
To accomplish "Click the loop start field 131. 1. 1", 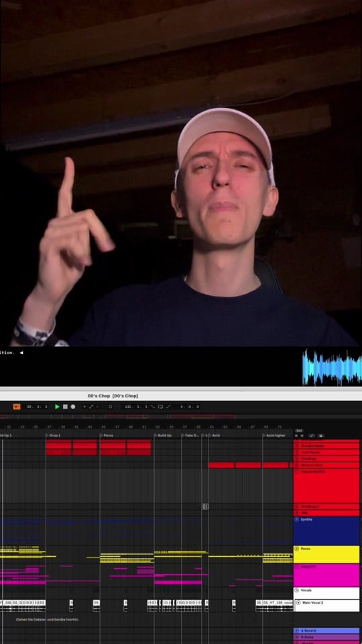I will pos(136,407).
